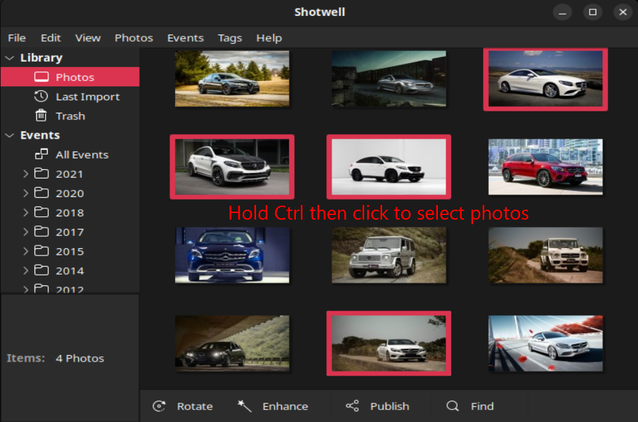Screen dimensions: 638x422
Task: Minimize the Shotwell window
Action: (x=562, y=12)
